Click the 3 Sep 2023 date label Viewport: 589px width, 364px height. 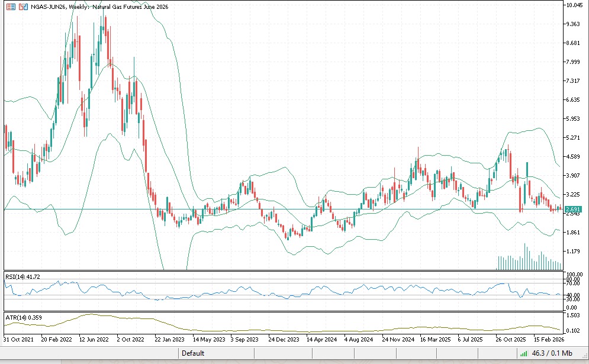pos(244,340)
